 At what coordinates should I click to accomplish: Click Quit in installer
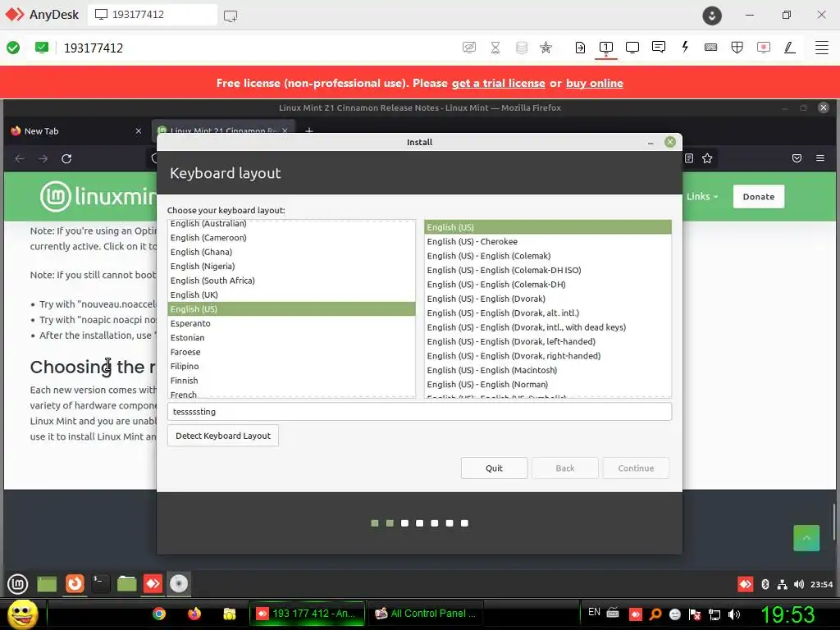[x=494, y=468]
